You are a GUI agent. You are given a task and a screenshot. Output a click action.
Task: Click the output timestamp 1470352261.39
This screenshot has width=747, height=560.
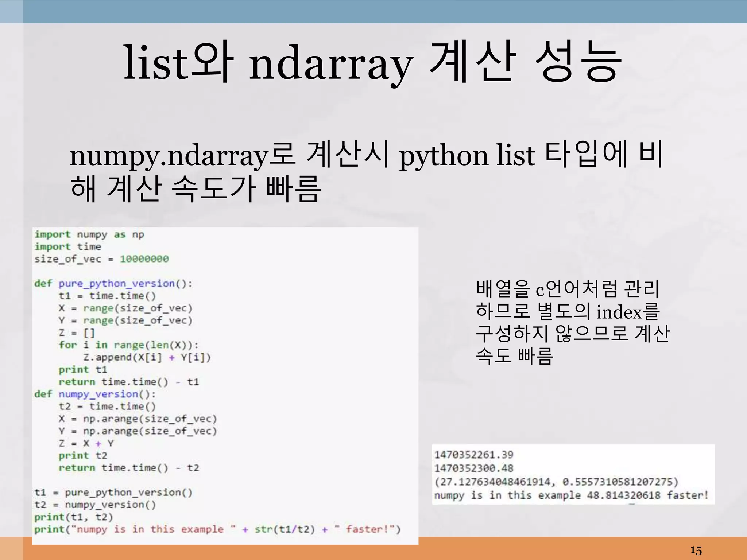tap(473, 455)
